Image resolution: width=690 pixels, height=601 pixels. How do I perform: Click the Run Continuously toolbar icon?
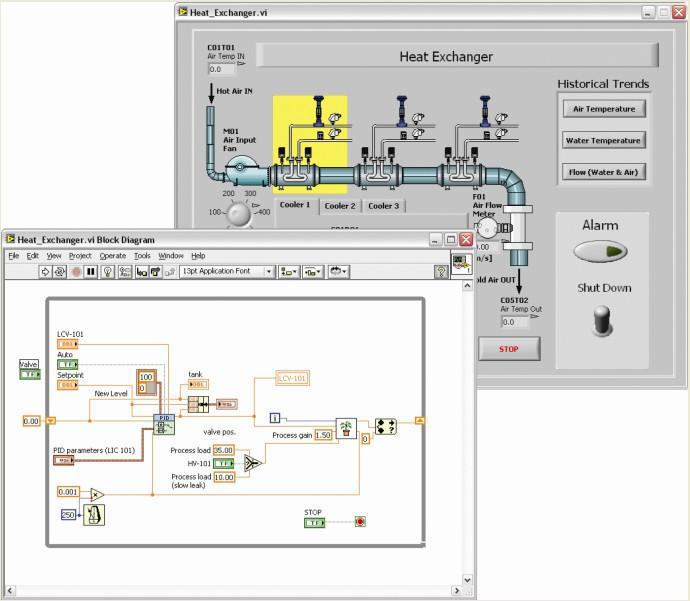(60, 271)
